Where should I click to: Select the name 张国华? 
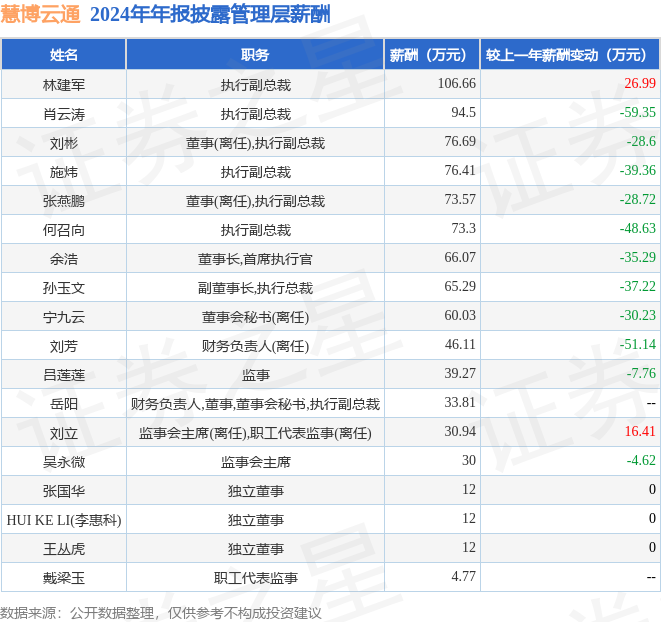coord(64,491)
